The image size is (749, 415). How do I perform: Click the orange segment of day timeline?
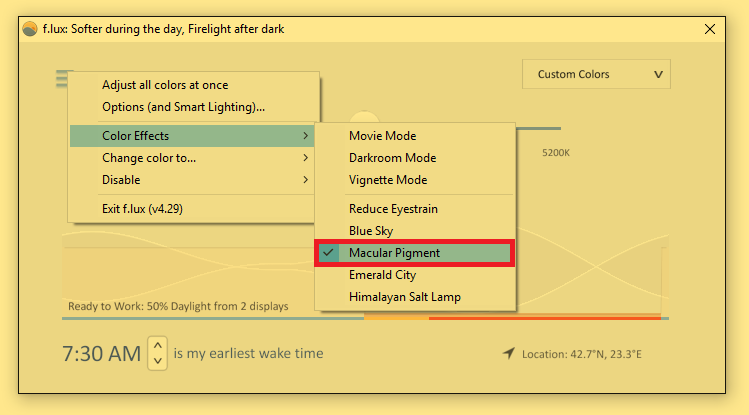click(x=396, y=317)
